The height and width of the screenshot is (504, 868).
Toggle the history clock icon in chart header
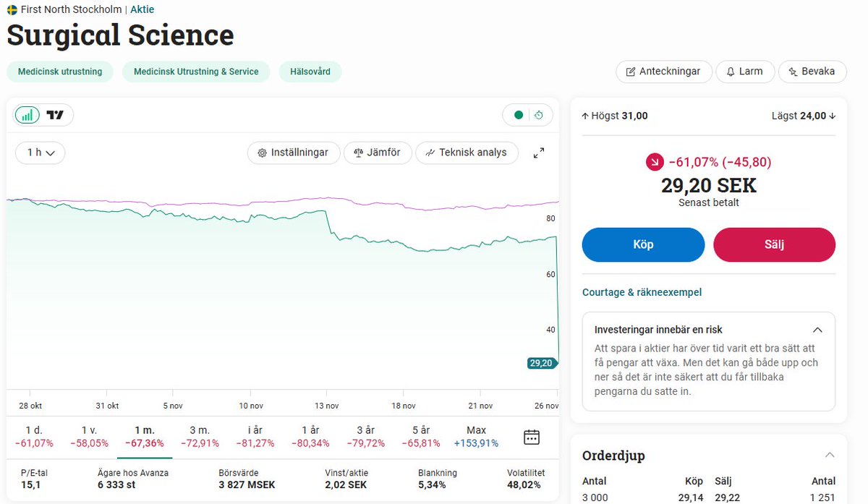click(x=539, y=114)
